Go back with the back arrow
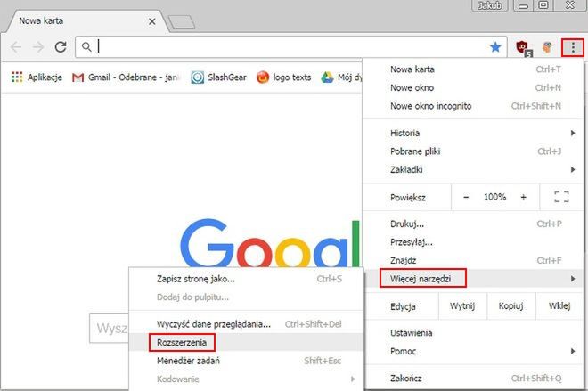Image resolution: width=588 pixels, height=391 pixels. coord(16,47)
